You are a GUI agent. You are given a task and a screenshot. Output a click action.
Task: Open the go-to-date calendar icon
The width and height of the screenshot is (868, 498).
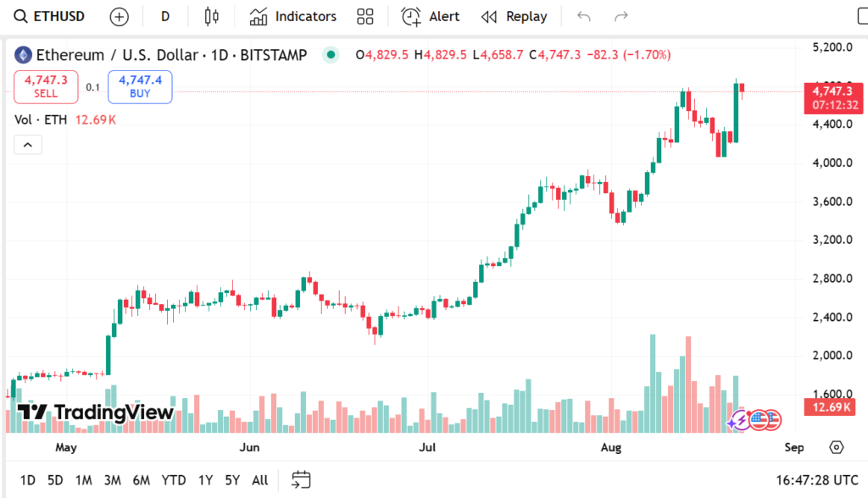[301, 480]
